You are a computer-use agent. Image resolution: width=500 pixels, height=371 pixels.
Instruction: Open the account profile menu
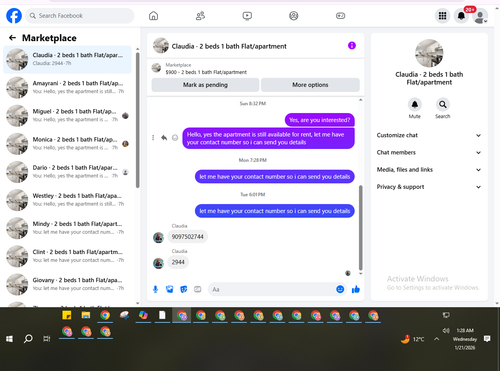point(480,16)
